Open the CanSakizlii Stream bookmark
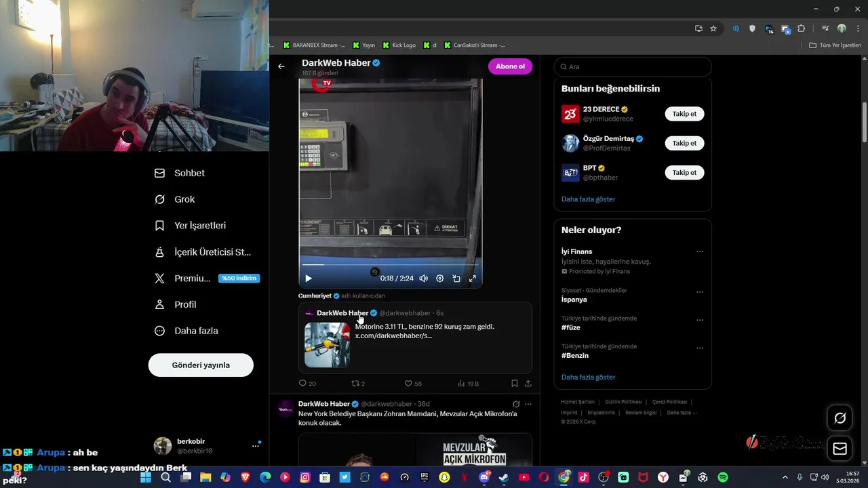 (475, 45)
